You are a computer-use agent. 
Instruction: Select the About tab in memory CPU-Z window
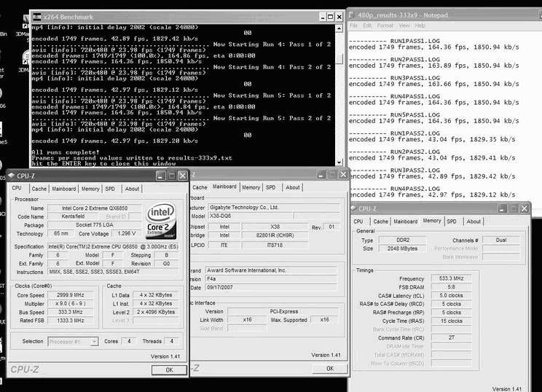click(474, 222)
